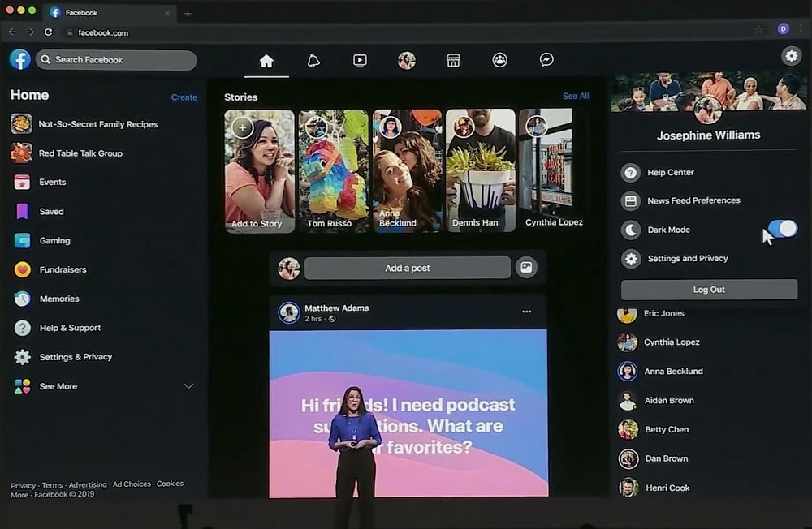Click the Add a post button

[408, 268]
